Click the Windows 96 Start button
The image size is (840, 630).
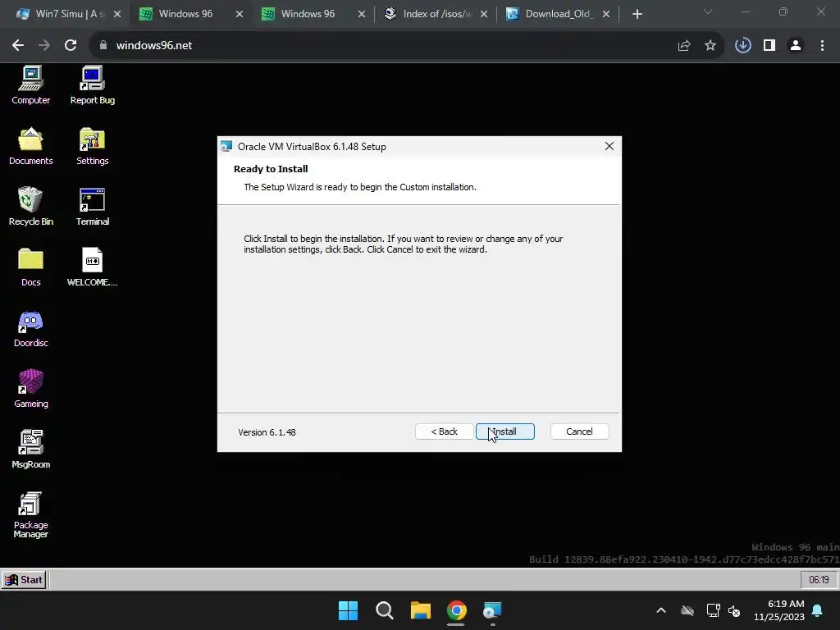[x=24, y=580]
